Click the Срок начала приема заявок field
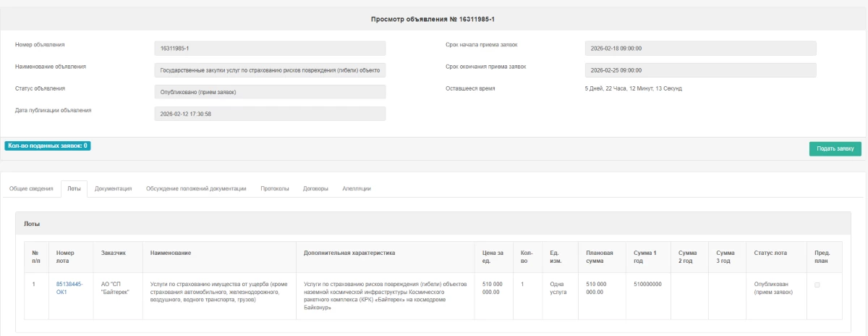Screen dimensions: 868x336 coord(700,49)
